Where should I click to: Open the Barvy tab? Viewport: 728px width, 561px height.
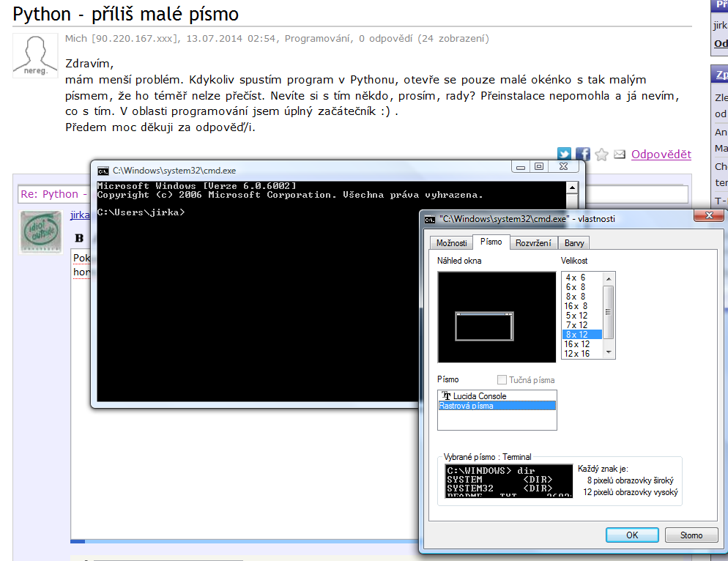click(574, 243)
